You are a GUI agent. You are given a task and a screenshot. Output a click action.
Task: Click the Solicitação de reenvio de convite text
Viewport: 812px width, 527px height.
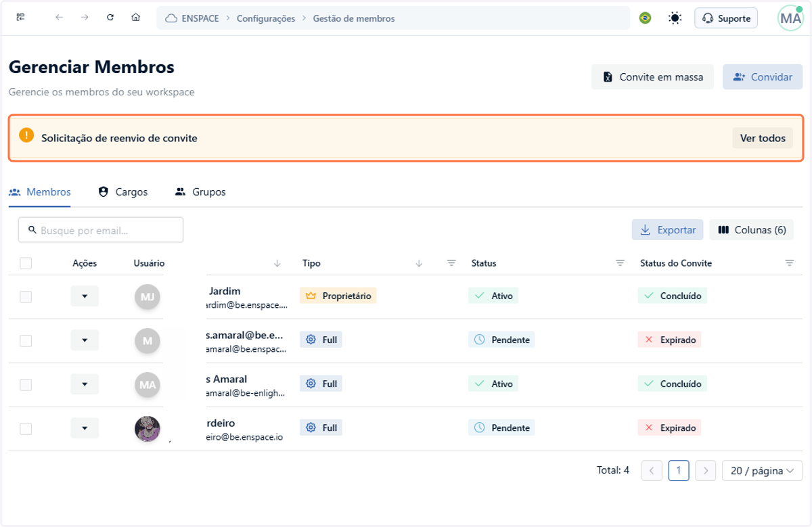[119, 138]
